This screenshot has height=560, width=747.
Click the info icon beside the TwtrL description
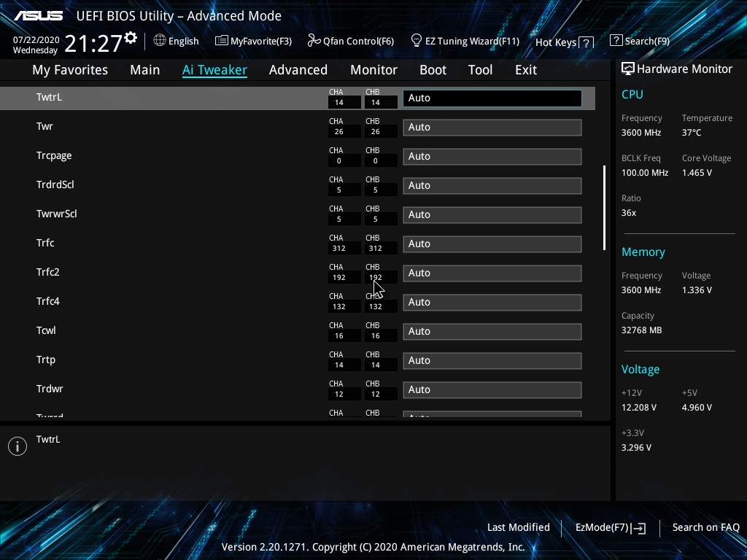pos(18,446)
